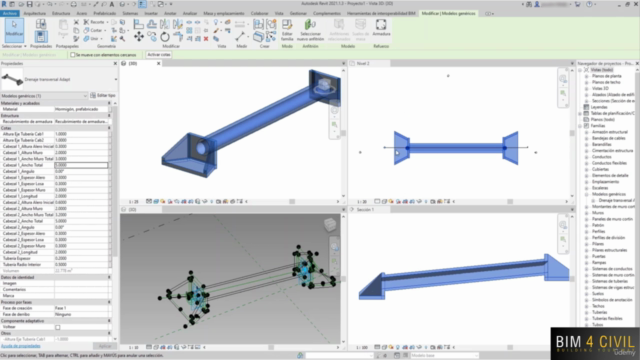
Task: Click the 'Tubería Radio Interior' parameter row
Action: [x=56, y=264]
